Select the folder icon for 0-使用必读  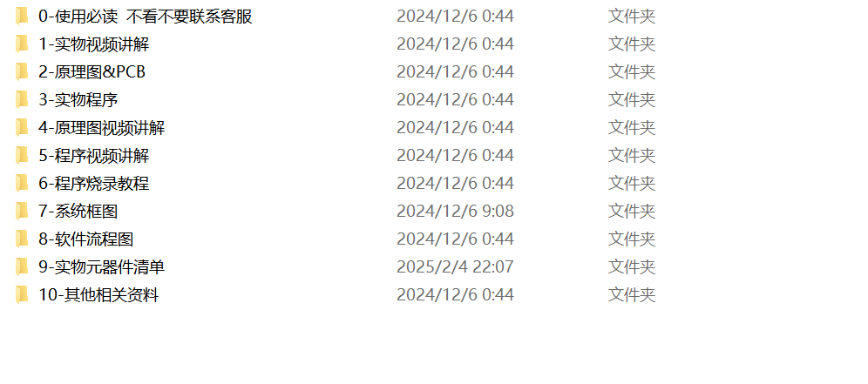tap(22, 17)
